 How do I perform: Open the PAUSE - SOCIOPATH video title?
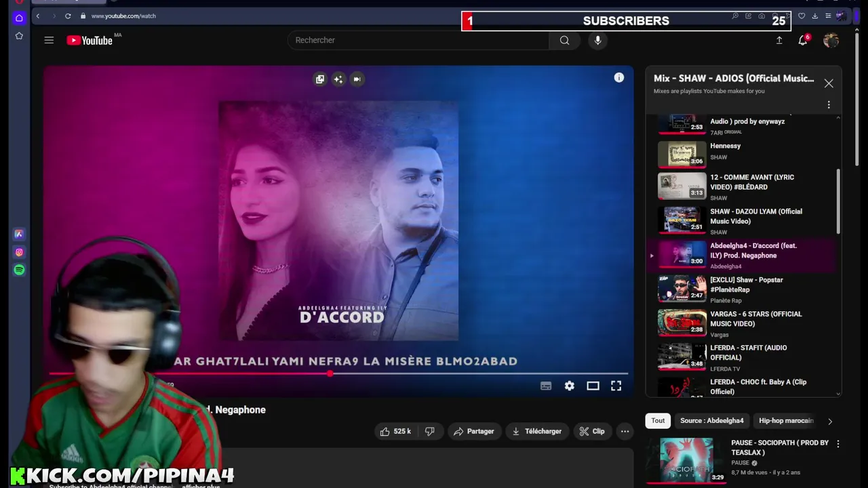coord(780,447)
